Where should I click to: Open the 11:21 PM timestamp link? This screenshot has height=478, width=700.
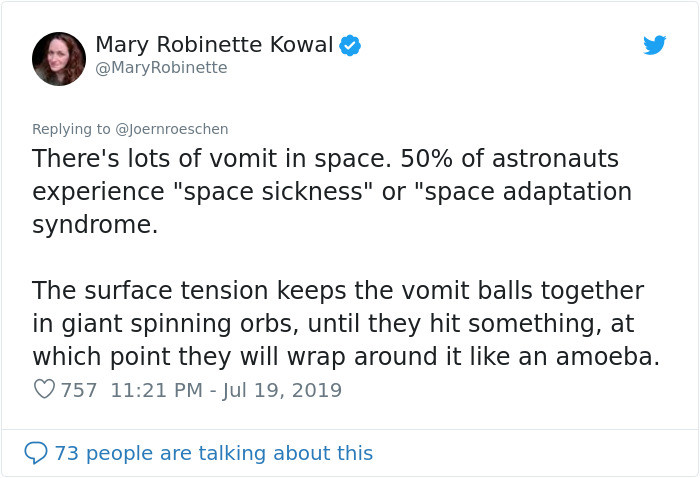pyautogui.click(x=156, y=390)
